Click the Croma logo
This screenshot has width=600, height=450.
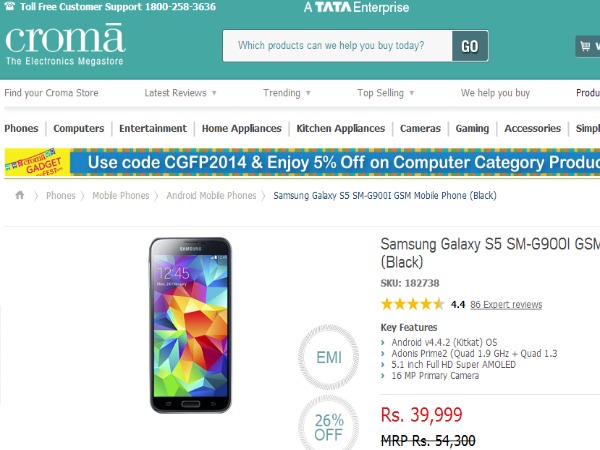[x=66, y=45]
